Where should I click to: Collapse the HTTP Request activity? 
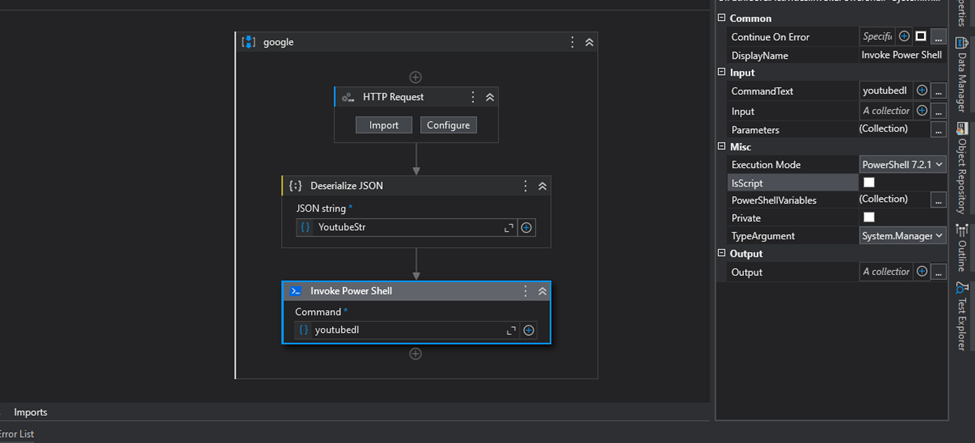coord(490,97)
